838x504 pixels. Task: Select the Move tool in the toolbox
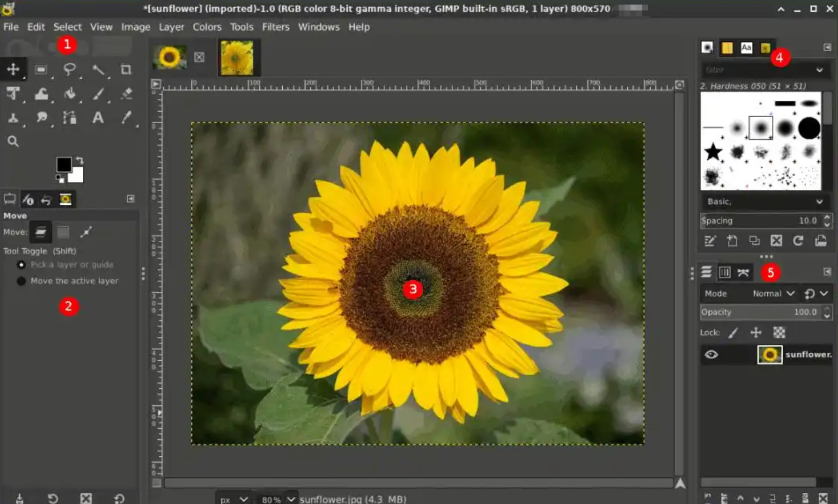(x=13, y=69)
